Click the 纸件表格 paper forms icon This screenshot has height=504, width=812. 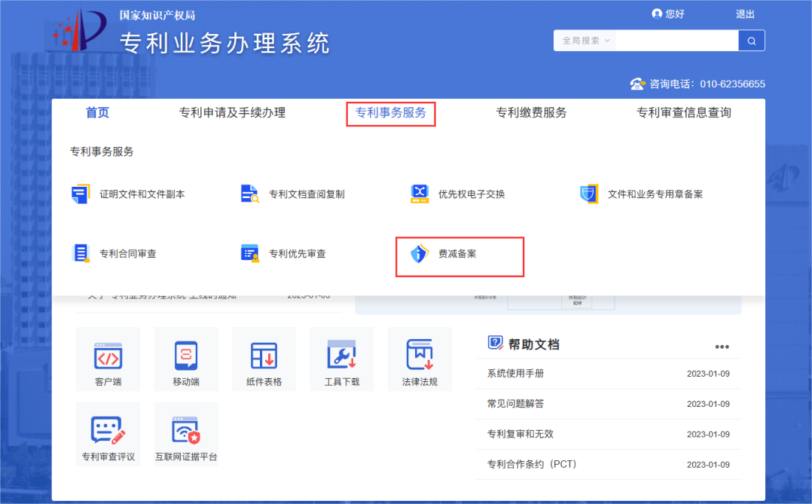(264, 357)
